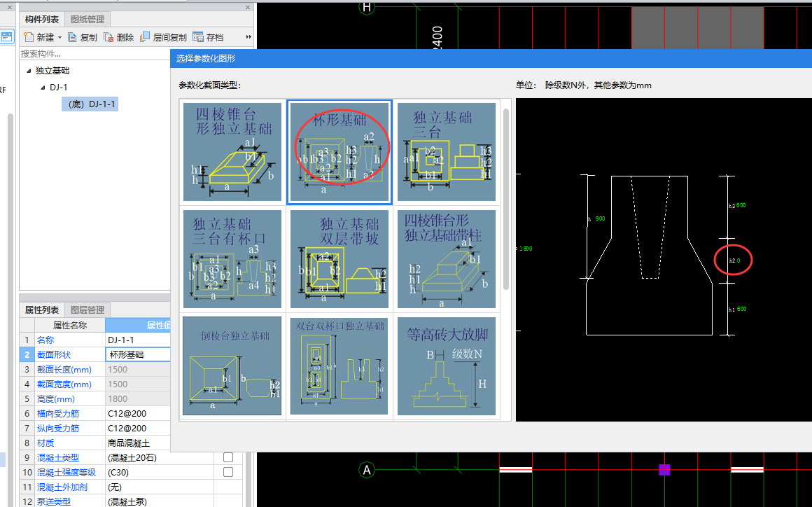The width and height of the screenshot is (812, 507).
Task: Switch to the 图层管理 tab
Action: click(x=87, y=310)
